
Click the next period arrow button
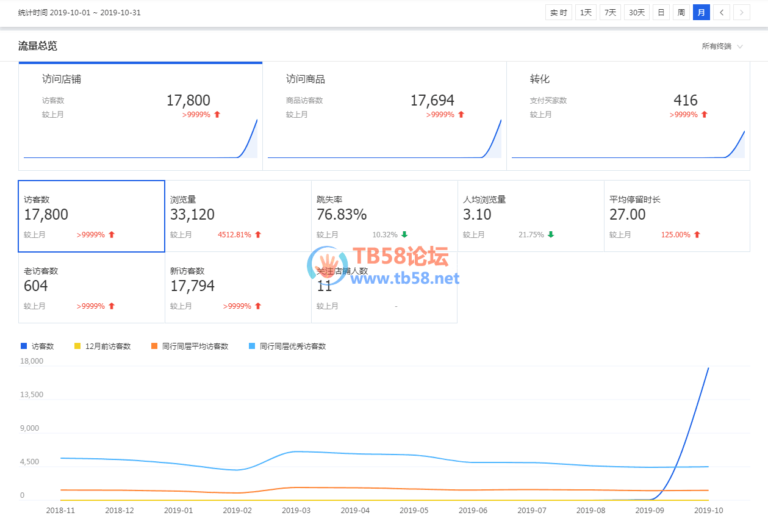tap(742, 12)
